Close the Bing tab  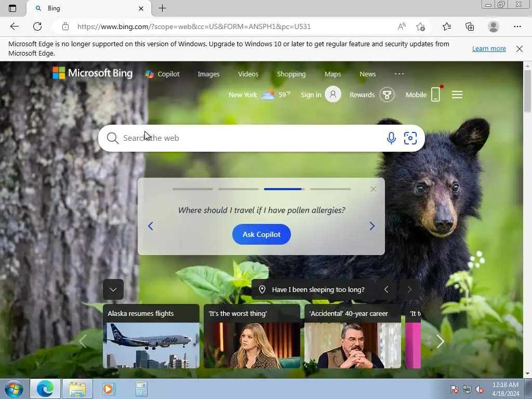click(x=141, y=8)
